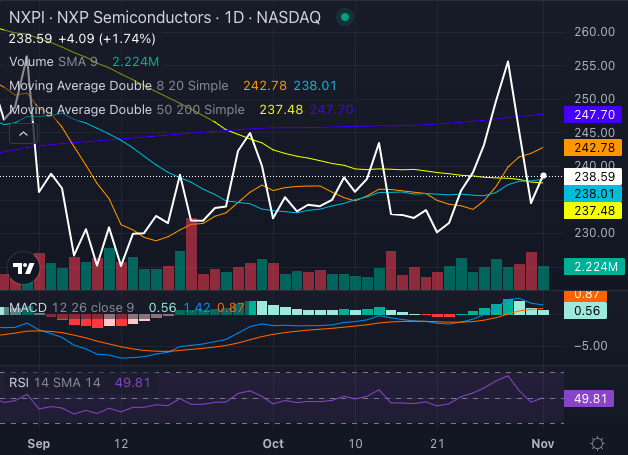Open chart settings via the gear icon
Viewport: 628px width, 455px height.
[x=597, y=443]
